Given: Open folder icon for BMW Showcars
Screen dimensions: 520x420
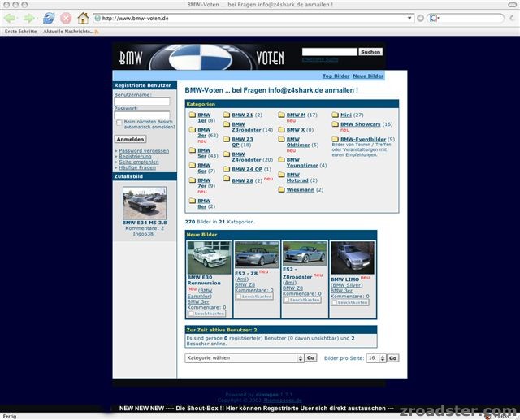Looking at the screenshot, I should click(336, 124).
